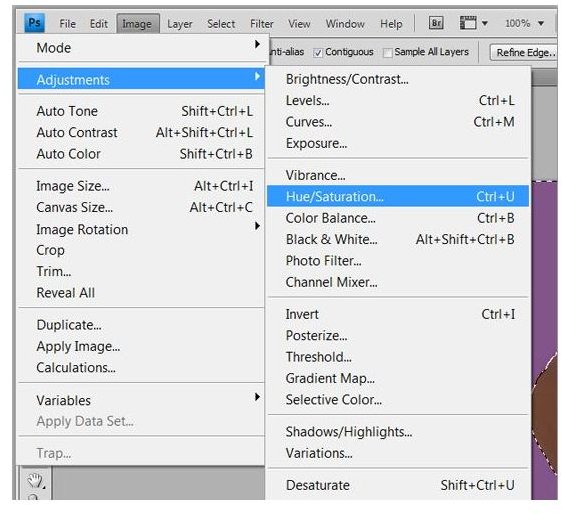The image size is (562, 514).
Task: Enable Sample All Layers checkbox
Action: (x=387, y=53)
